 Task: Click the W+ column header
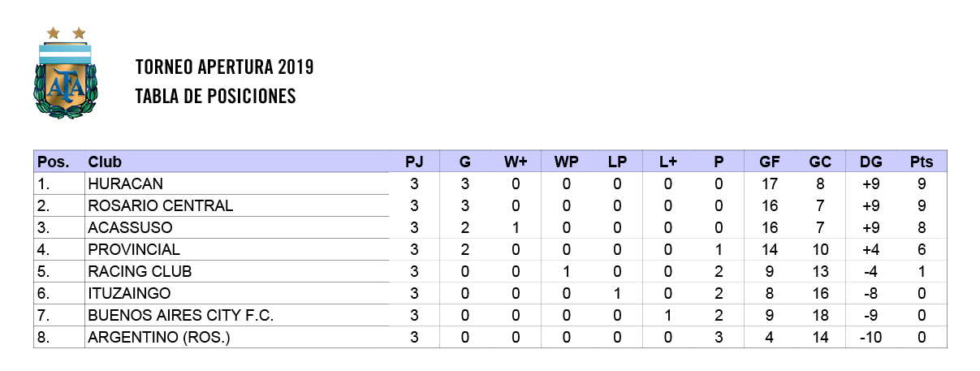(516, 162)
